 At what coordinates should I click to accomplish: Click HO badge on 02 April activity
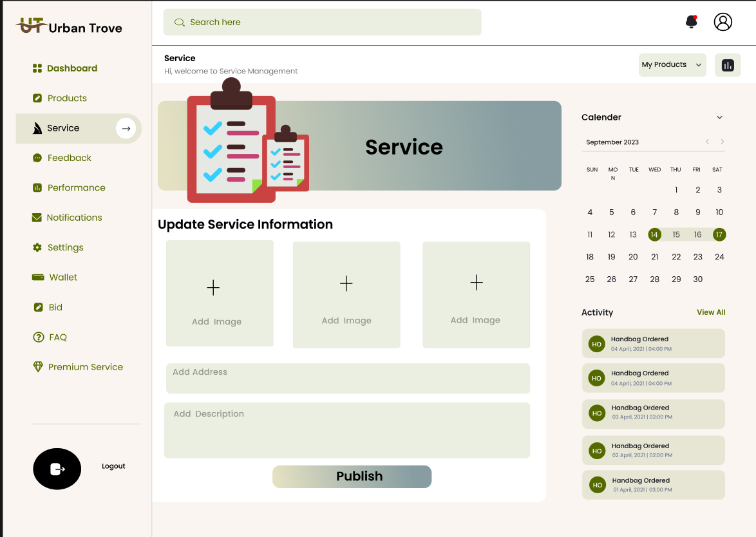coord(597,451)
